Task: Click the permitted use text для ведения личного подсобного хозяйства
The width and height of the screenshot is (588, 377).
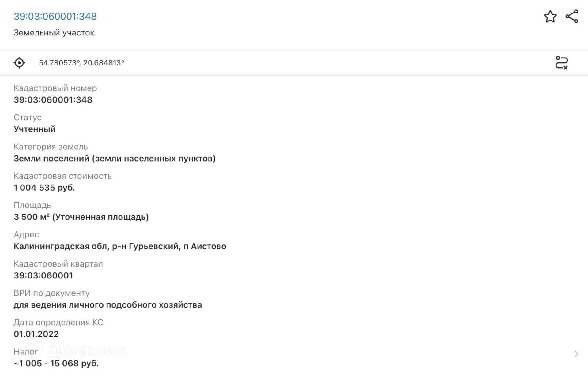Action: [x=107, y=305]
